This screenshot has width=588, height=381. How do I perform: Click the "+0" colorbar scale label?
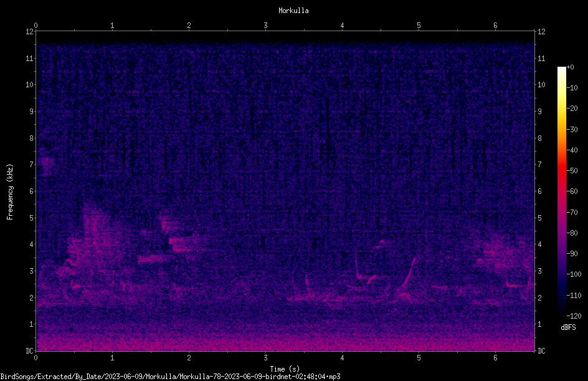tap(570, 67)
